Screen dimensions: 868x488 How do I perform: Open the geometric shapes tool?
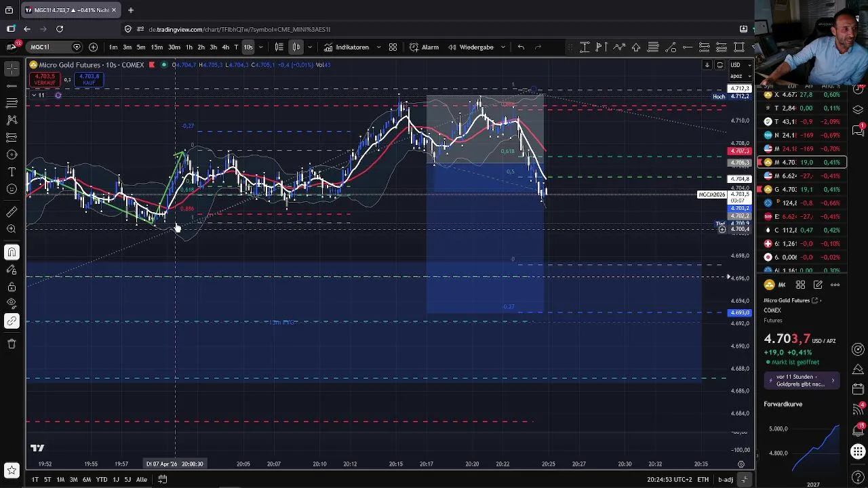[12, 155]
